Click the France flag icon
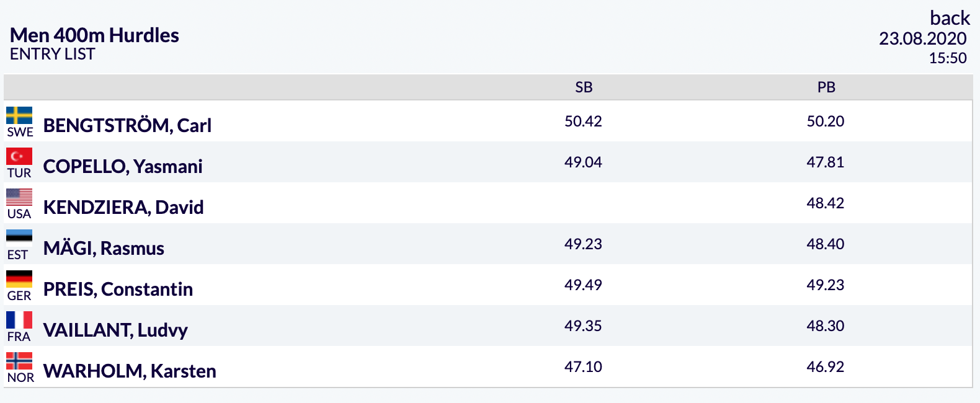980x403 pixels. coord(19,321)
